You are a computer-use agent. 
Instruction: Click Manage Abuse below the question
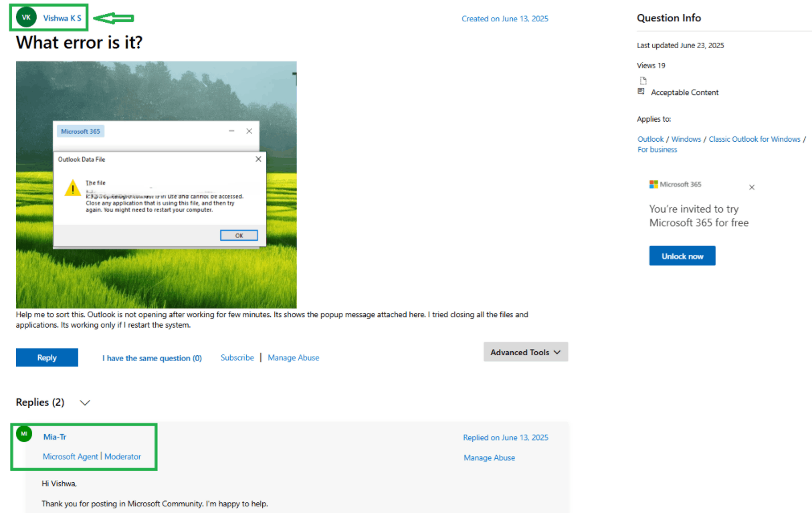294,358
